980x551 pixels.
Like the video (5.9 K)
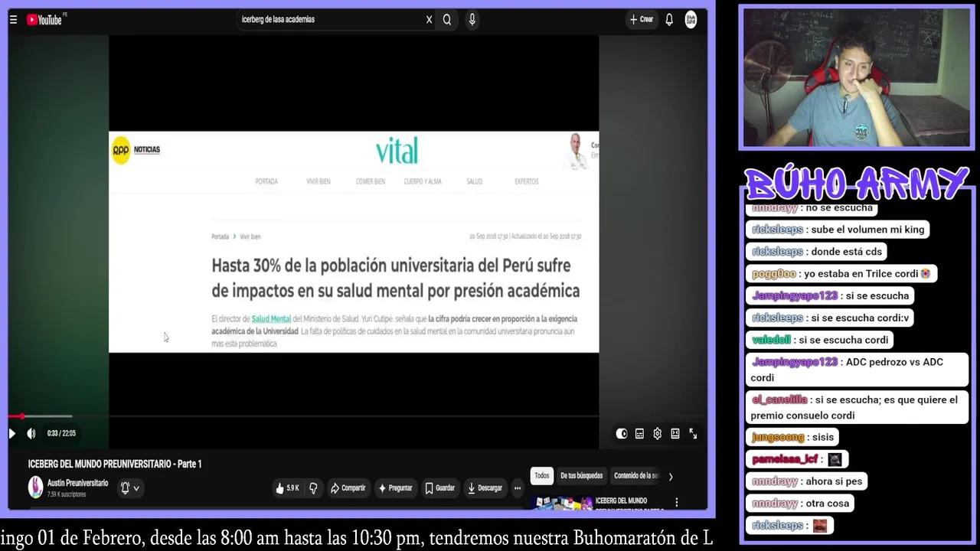pos(288,488)
